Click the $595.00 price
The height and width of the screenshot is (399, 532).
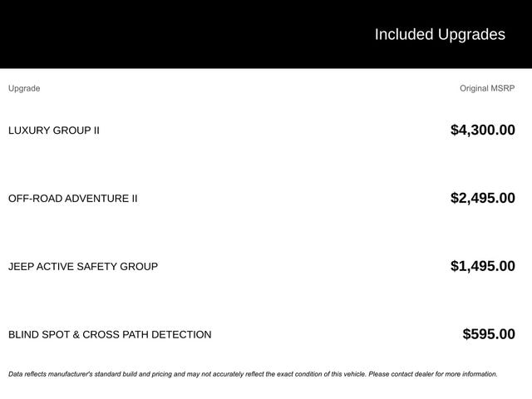[489, 334]
